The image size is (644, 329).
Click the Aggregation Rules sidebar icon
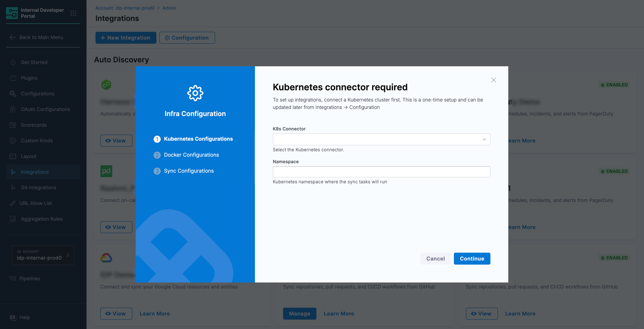tap(13, 219)
